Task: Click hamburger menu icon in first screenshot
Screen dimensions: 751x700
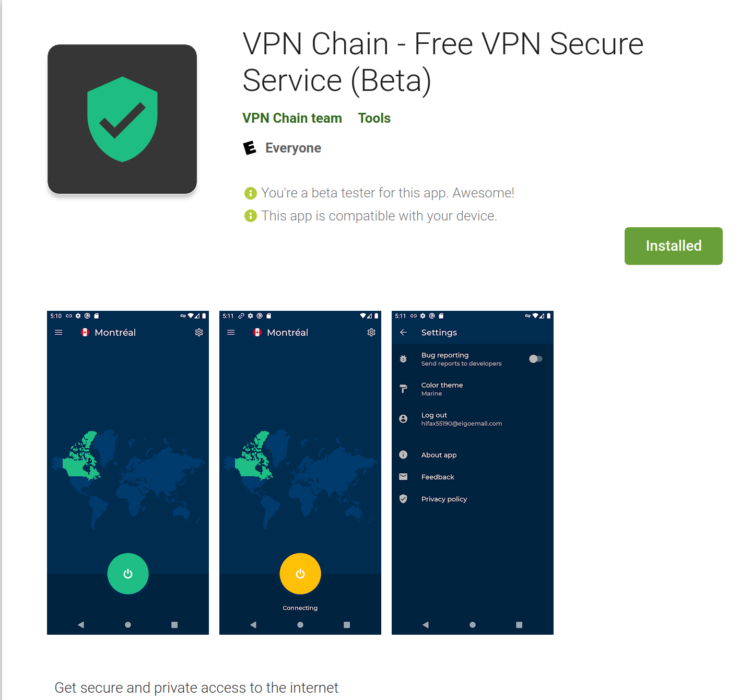Action: (x=58, y=332)
